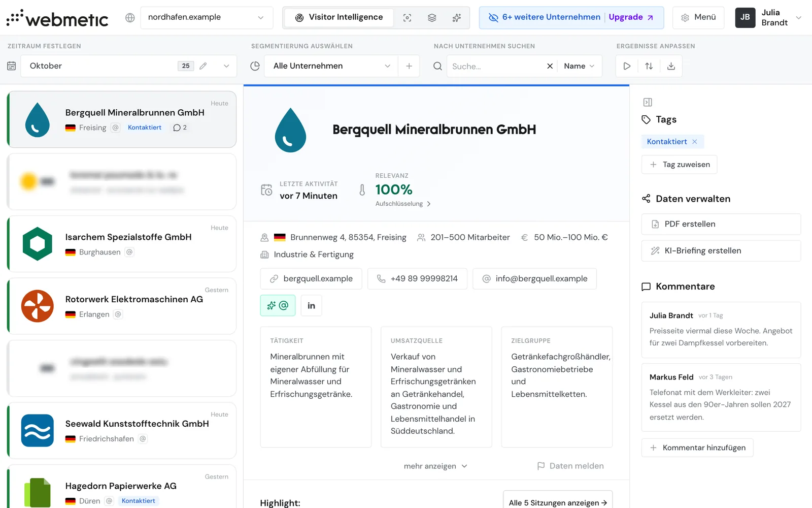Open Markus Feld's comment from vor 3 Tagen

721,398
